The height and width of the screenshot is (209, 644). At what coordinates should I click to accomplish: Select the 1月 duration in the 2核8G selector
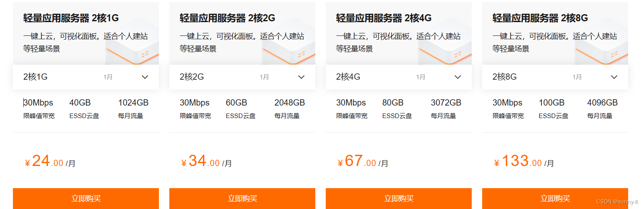(x=577, y=77)
